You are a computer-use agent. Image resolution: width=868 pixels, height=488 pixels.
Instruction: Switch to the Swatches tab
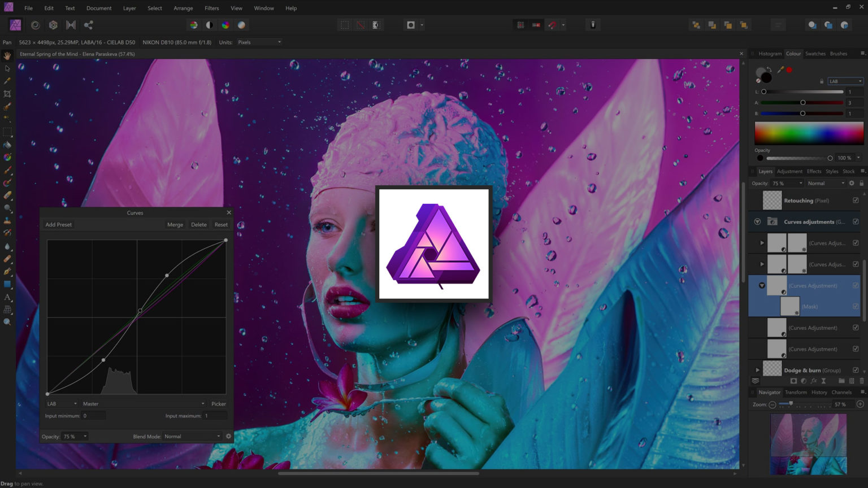pos(815,54)
